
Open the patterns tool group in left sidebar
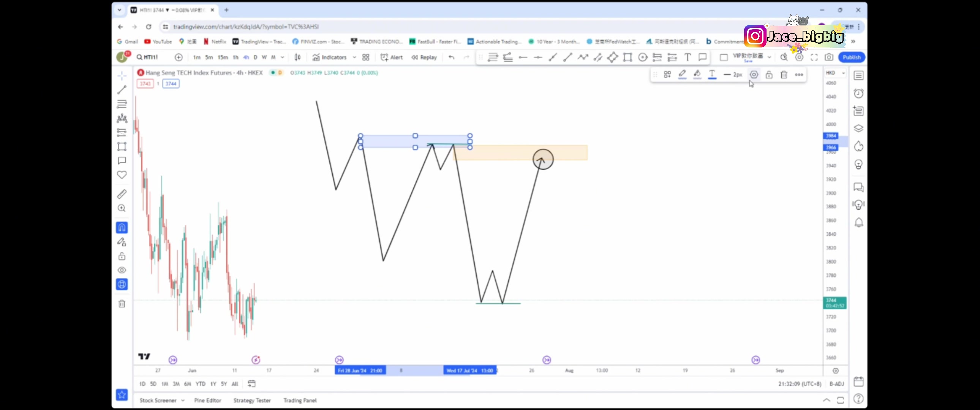point(122,118)
